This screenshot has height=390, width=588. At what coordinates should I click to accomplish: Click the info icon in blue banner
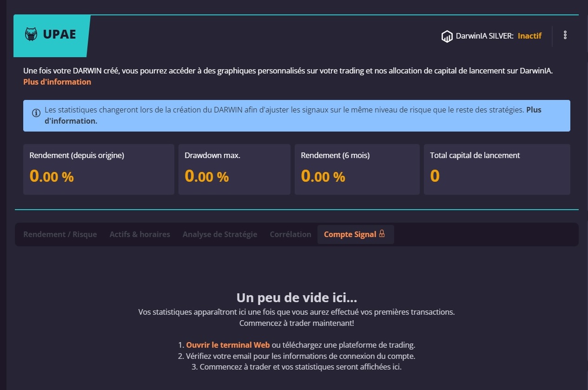pyautogui.click(x=36, y=113)
